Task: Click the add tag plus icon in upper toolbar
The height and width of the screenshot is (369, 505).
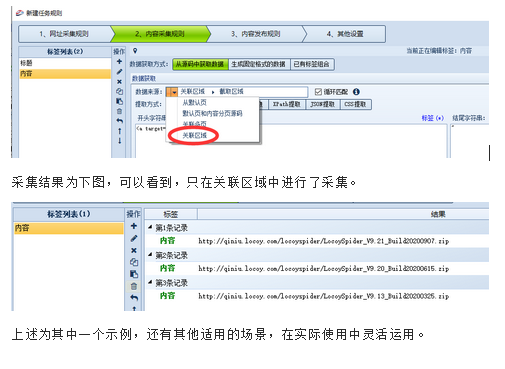Action: [x=119, y=61]
